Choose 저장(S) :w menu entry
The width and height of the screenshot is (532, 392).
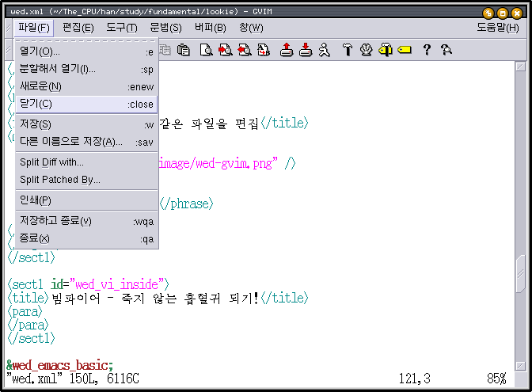pyautogui.click(x=86, y=124)
